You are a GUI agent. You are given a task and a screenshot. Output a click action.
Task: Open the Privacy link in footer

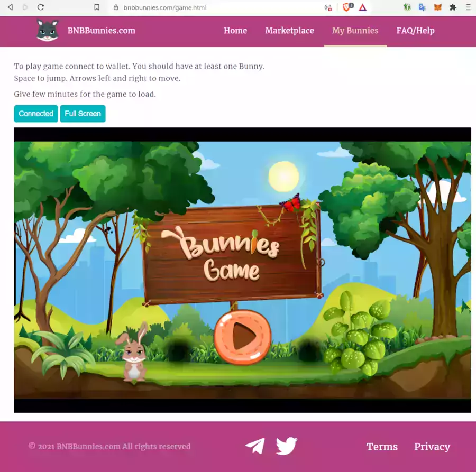432,447
